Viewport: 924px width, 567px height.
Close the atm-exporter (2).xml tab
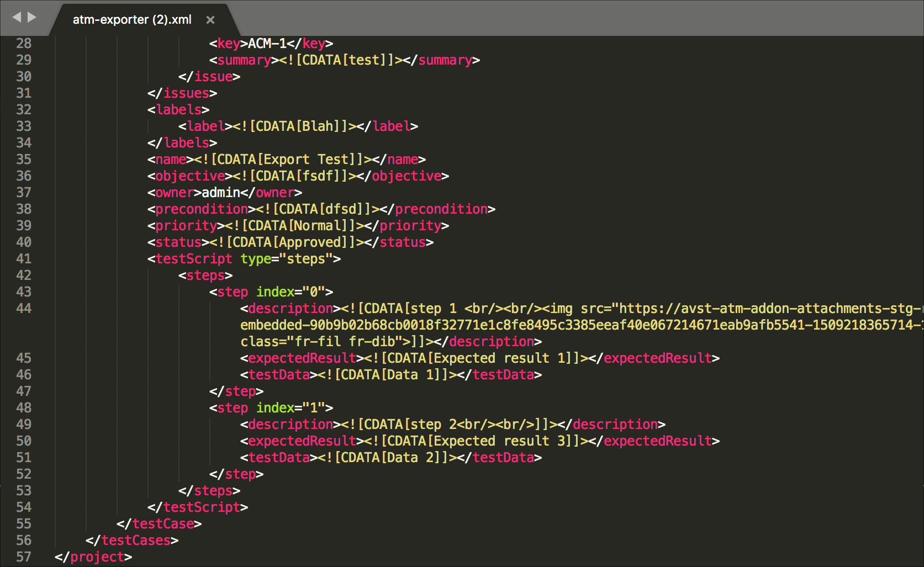(210, 19)
